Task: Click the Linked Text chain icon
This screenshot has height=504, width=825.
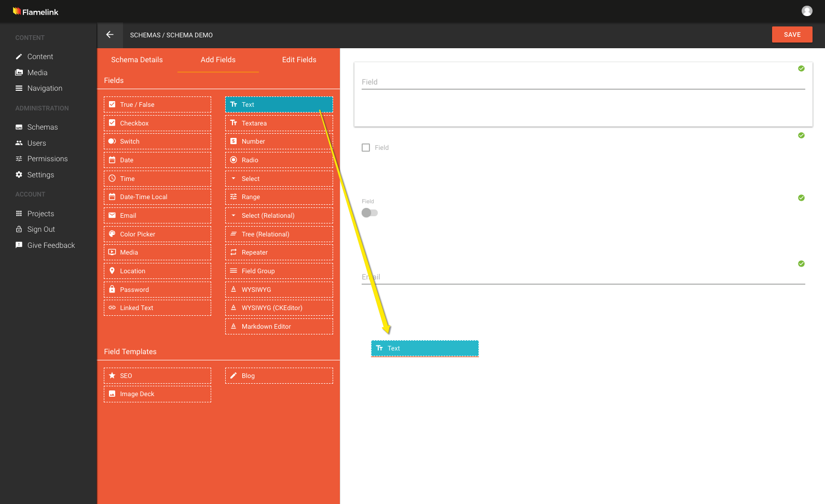Action: click(112, 308)
